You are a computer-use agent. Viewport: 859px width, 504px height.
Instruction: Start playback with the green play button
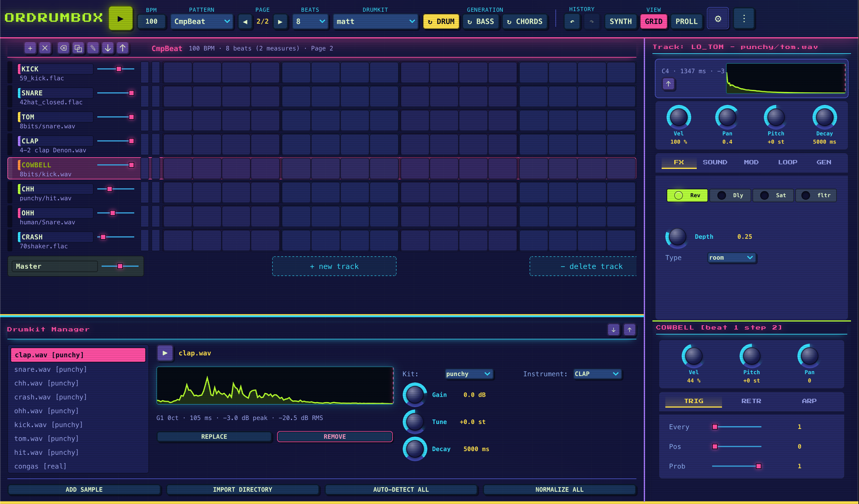pos(120,18)
